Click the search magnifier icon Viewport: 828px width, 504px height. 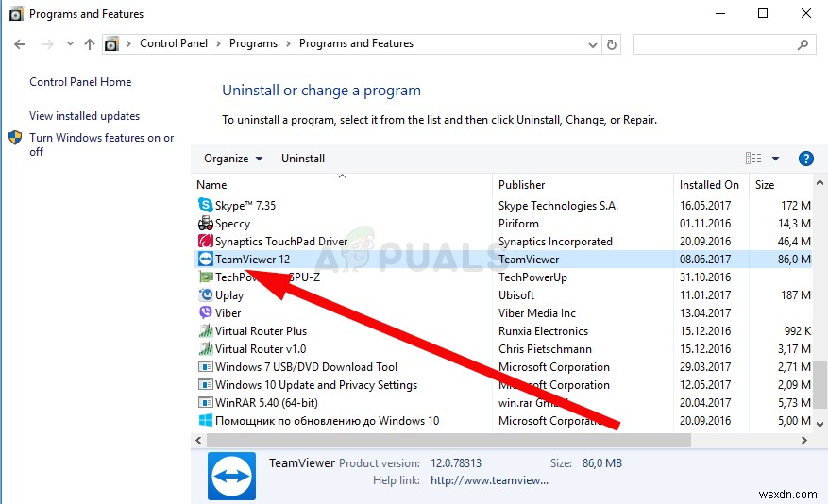pos(803,45)
